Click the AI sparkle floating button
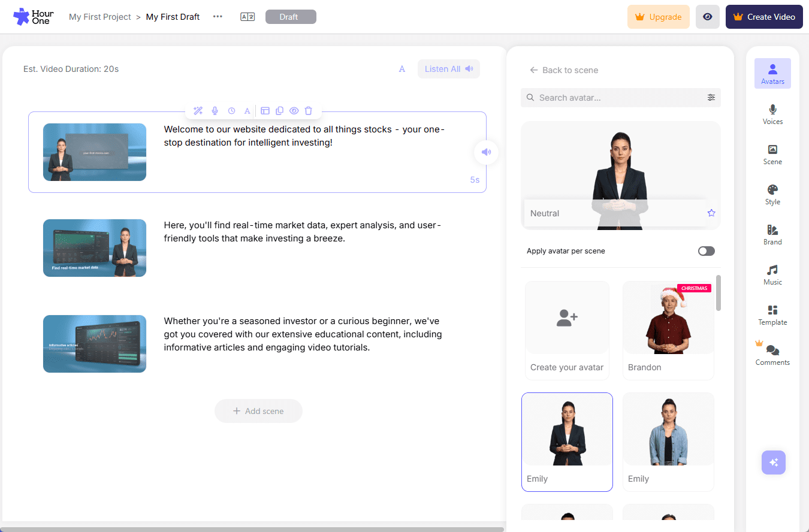 pos(774,463)
